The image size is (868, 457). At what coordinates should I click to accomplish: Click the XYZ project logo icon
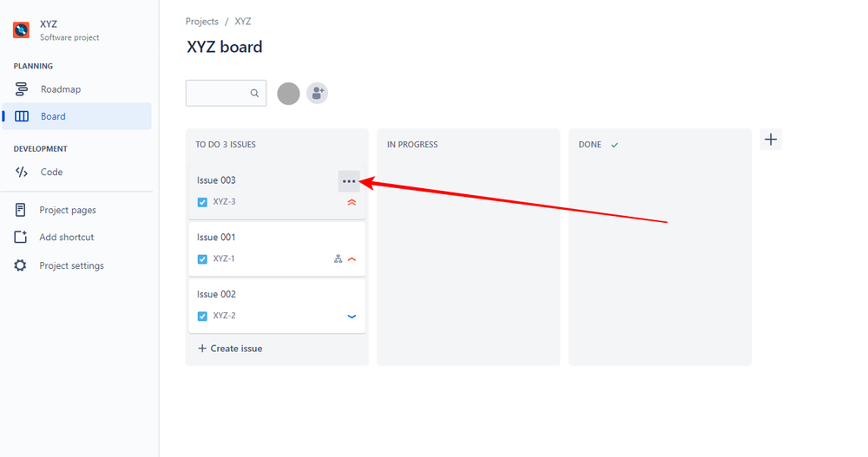click(x=22, y=30)
